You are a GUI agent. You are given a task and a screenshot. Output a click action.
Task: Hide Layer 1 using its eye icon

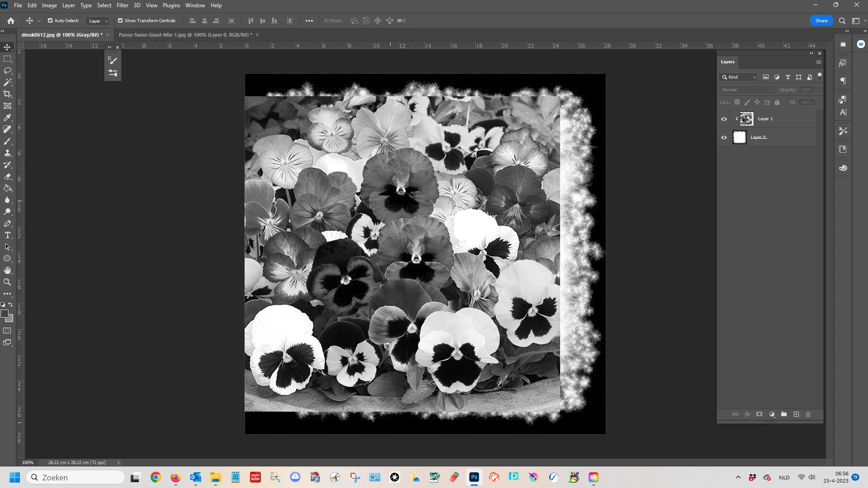[724, 119]
